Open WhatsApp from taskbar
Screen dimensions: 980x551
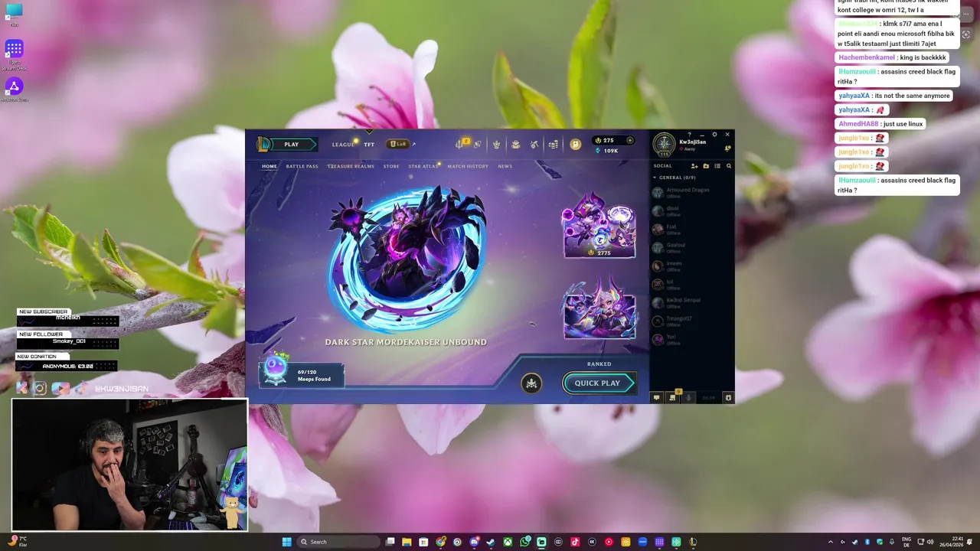coord(524,542)
